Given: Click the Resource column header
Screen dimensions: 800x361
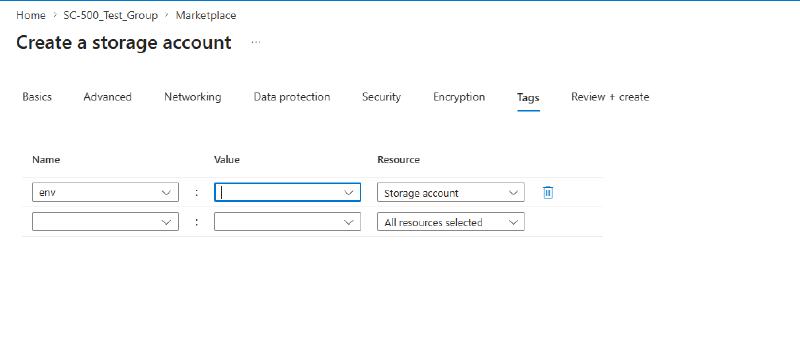Looking at the screenshot, I should point(398,160).
